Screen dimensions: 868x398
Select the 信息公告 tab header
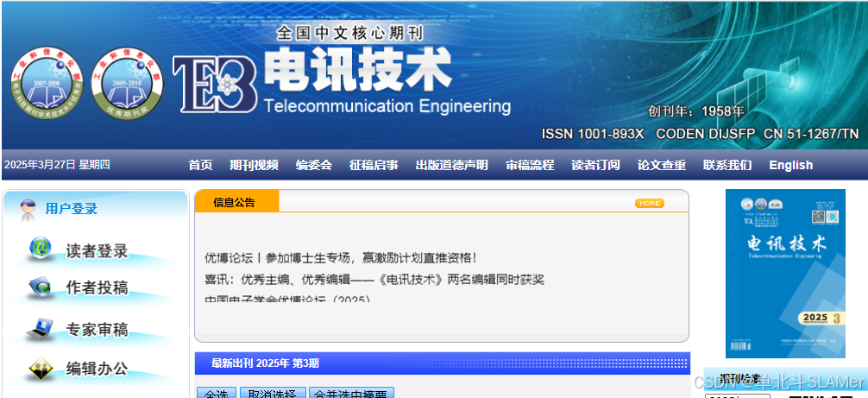coord(237,201)
